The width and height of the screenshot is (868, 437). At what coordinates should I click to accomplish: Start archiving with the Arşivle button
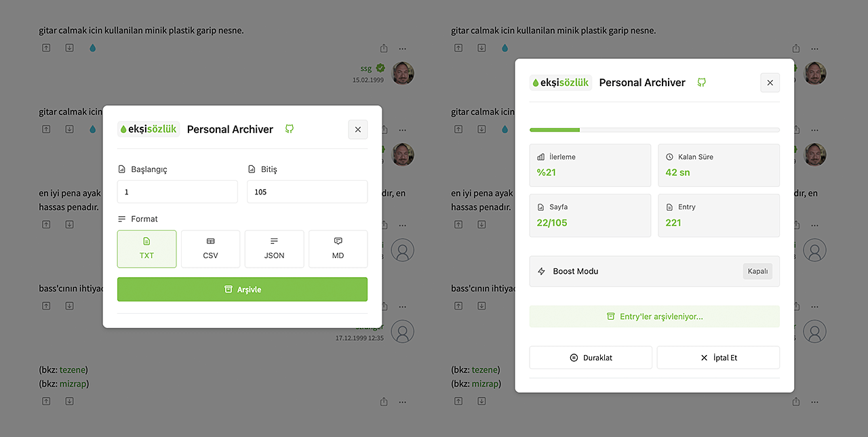(242, 289)
